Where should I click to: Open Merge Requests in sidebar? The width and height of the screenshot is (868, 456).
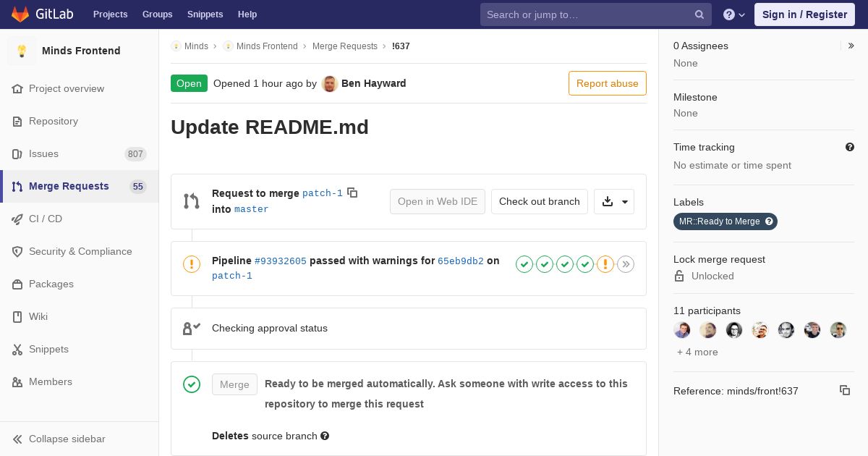tap(80, 186)
